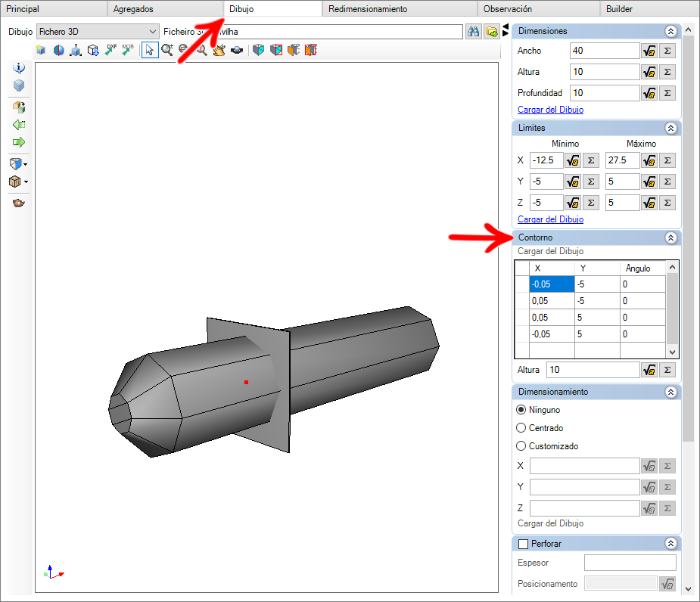Select the Centrado dimensioning option
700x602 pixels.
(x=521, y=428)
